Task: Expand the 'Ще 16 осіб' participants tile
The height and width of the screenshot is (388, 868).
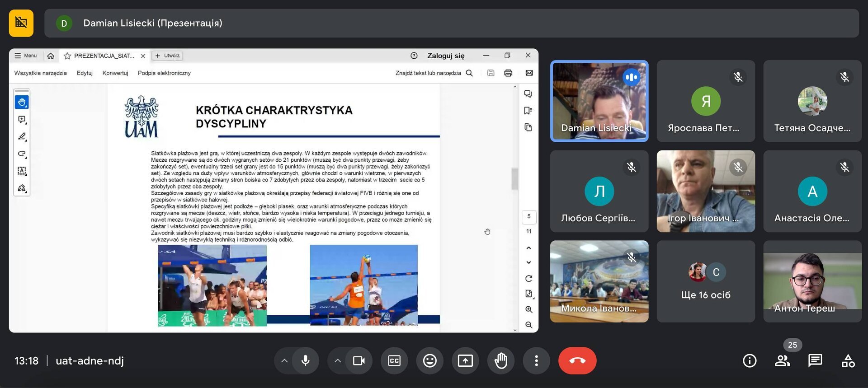Action: 706,281
